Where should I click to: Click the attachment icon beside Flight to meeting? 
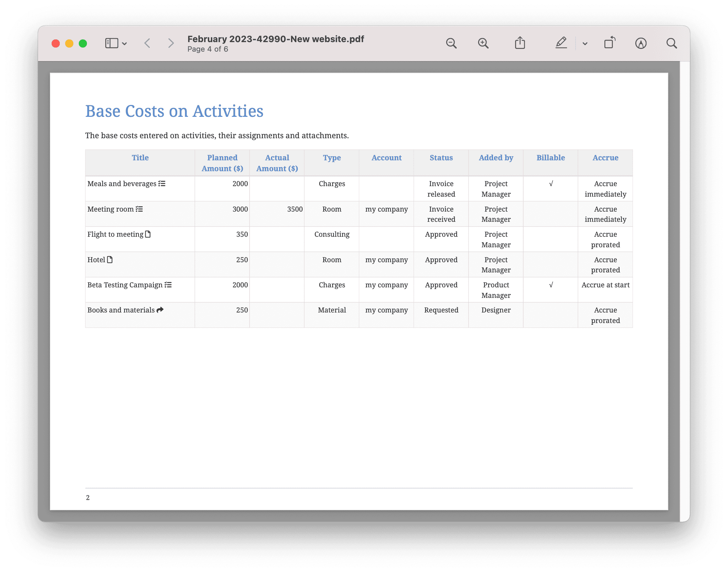pyautogui.click(x=148, y=234)
